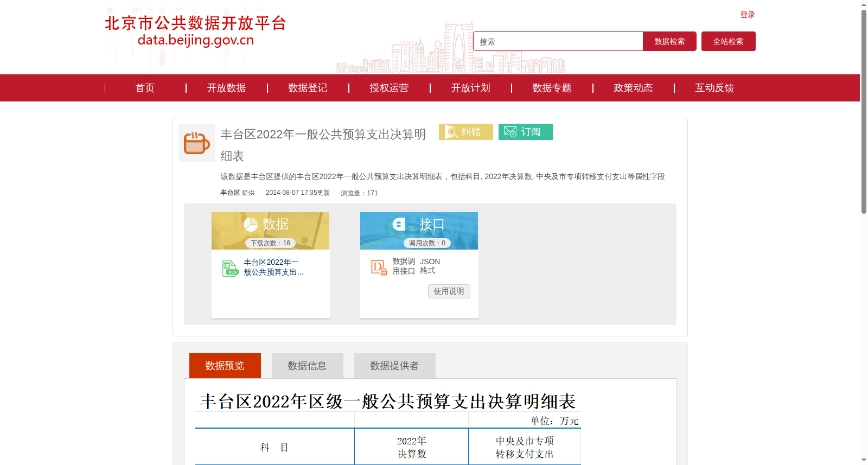Click the 数据调用接口 link text
The width and height of the screenshot is (868, 465).
click(404, 266)
